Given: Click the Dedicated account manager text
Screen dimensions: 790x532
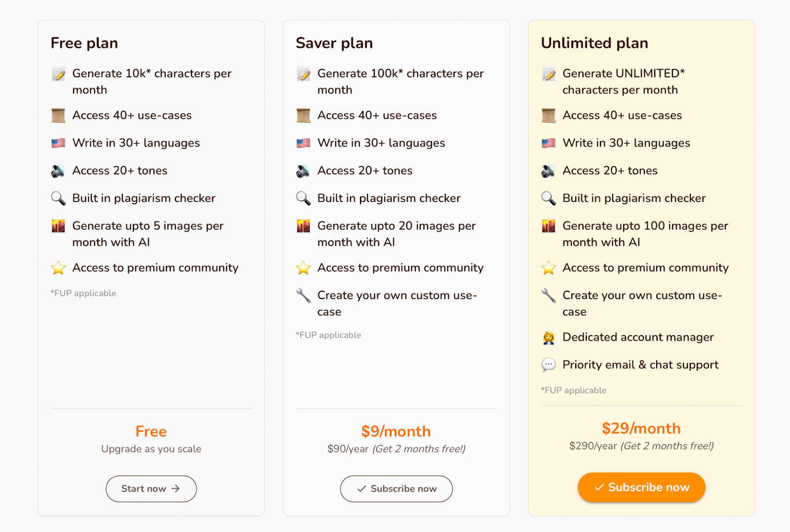Looking at the screenshot, I should 638,337.
